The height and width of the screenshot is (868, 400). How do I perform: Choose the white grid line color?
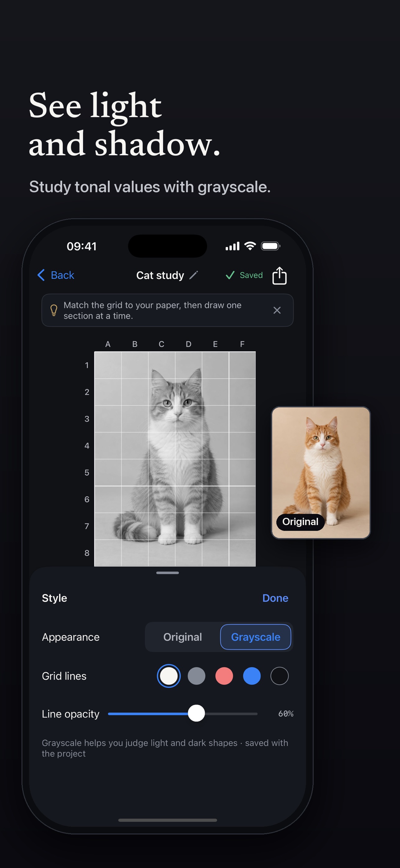click(169, 676)
